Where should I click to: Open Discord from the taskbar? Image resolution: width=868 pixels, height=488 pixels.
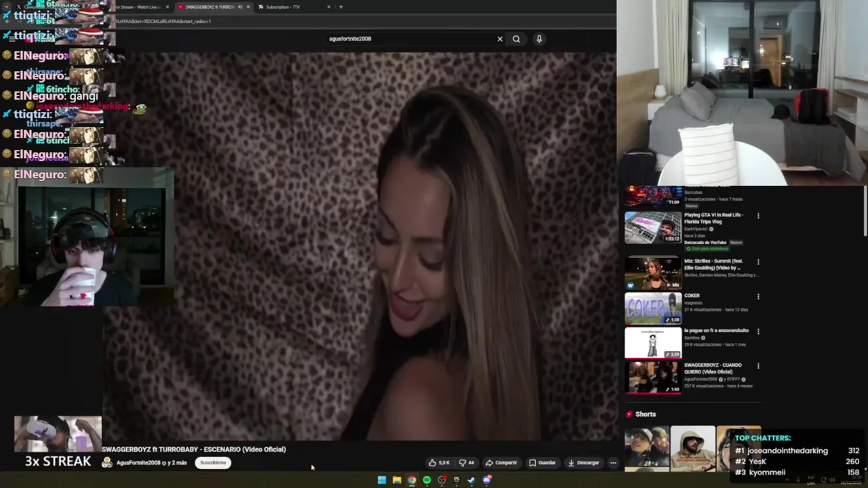[x=486, y=481]
